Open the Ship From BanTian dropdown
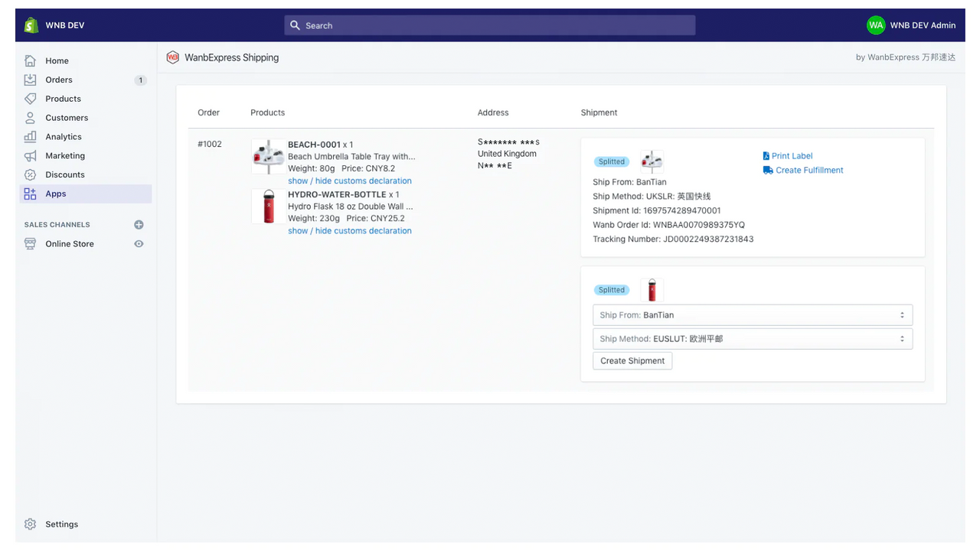The height and width of the screenshot is (551, 980). 753,315
